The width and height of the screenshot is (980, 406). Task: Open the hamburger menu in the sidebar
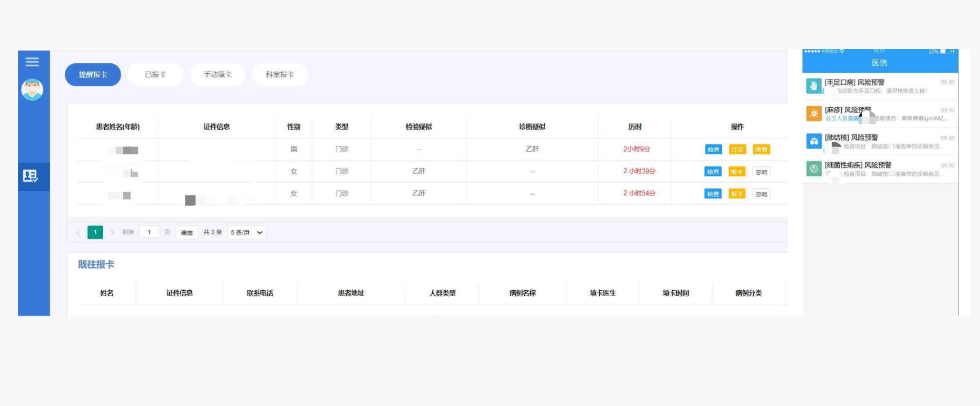(32, 62)
